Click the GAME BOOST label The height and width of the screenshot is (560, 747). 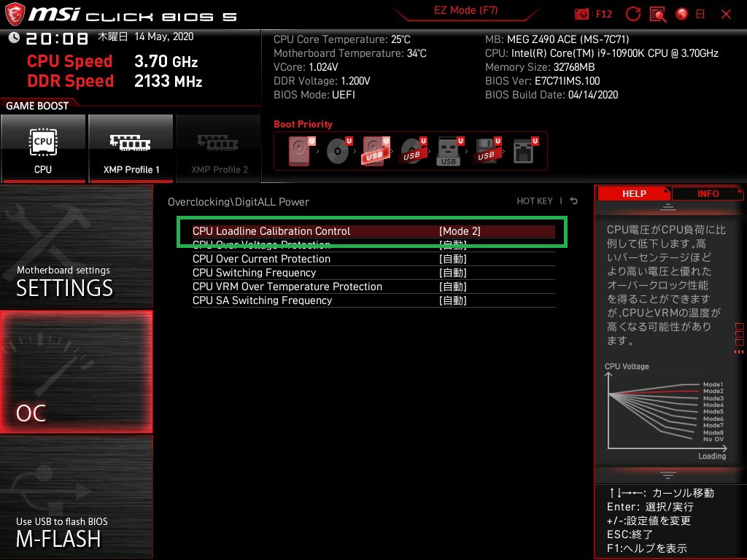point(37,106)
